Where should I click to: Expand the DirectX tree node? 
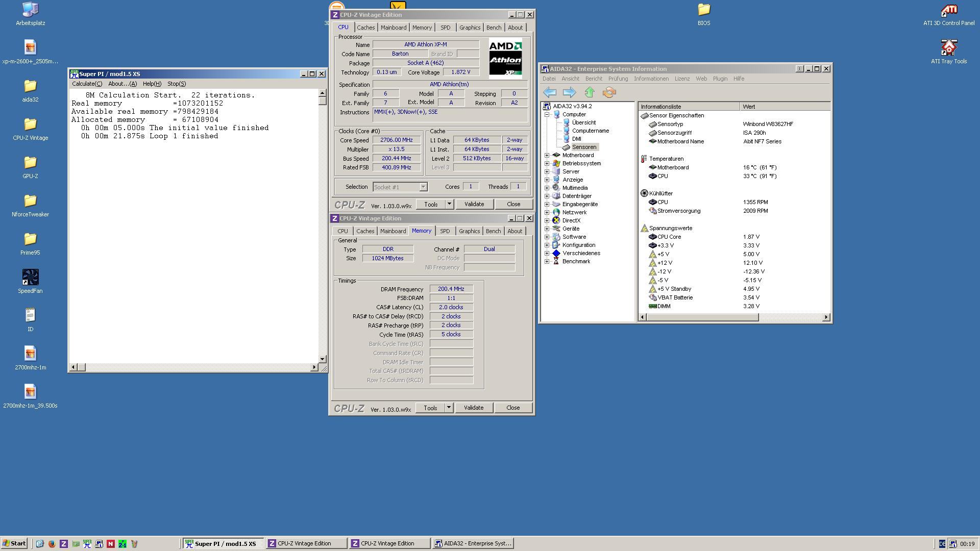pyautogui.click(x=547, y=221)
